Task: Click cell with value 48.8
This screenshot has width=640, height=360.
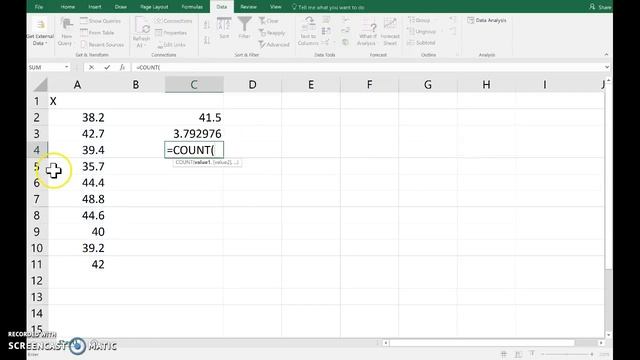Action: pos(77,199)
